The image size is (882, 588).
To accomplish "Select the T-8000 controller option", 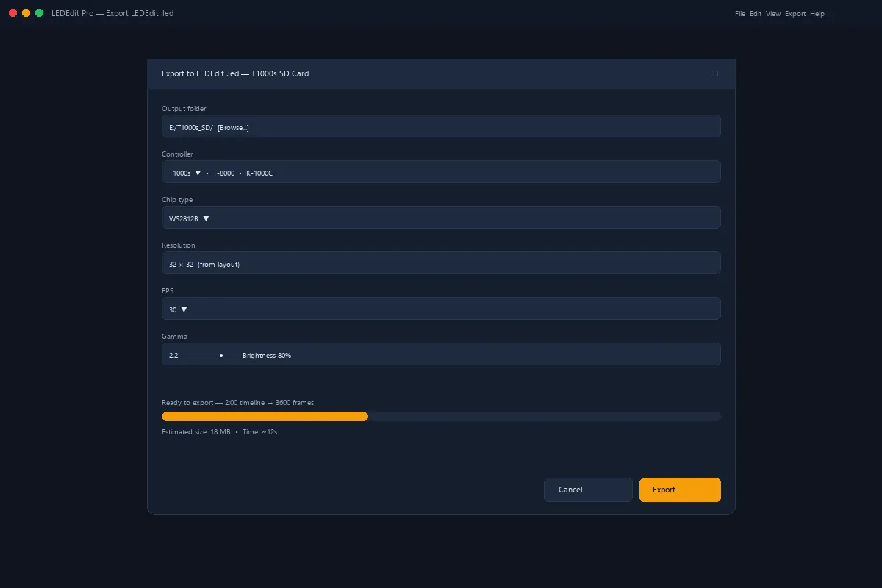I will click(x=224, y=173).
